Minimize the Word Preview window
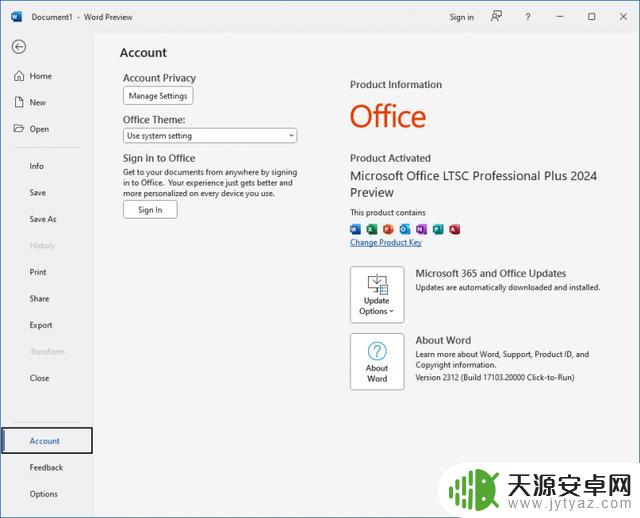The image size is (640, 518). (x=560, y=17)
